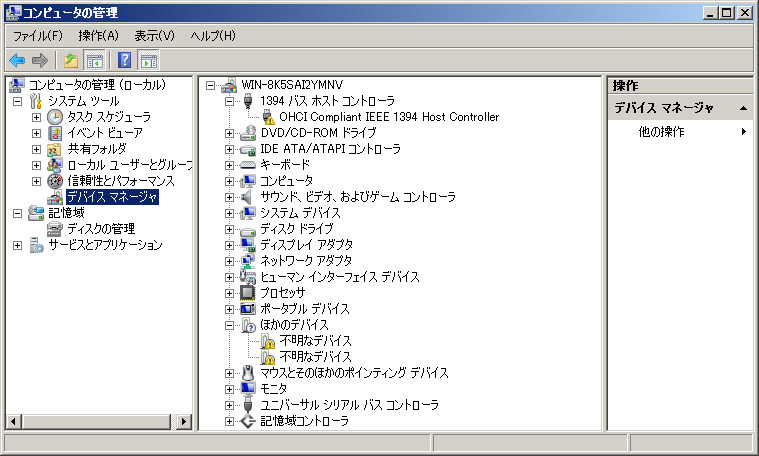Collapse the 記憶域 tree node
Image resolution: width=759 pixels, height=456 pixels.
(x=18, y=213)
